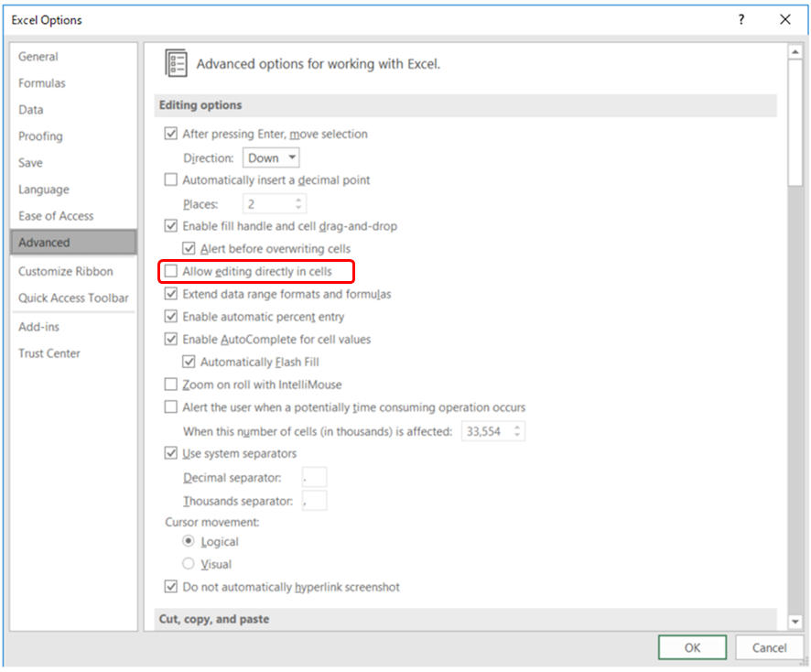Click the Cut, copy, and paste header

[466, 619]
